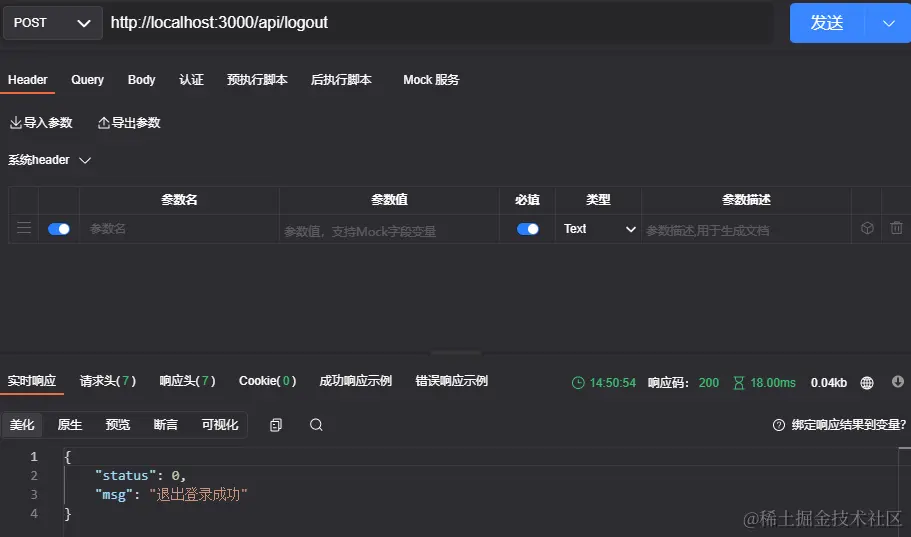Click the "退出登录成功" message value

(x=198, y=495)
